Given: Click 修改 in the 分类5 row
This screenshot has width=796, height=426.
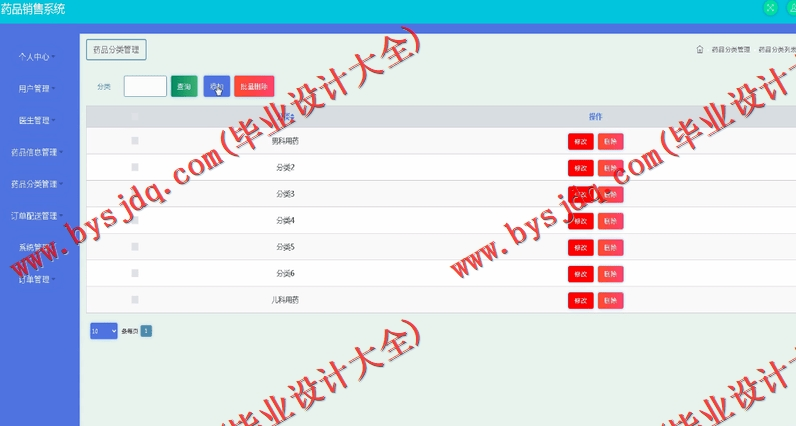Looking at the screenshot, I should (581, 248).
